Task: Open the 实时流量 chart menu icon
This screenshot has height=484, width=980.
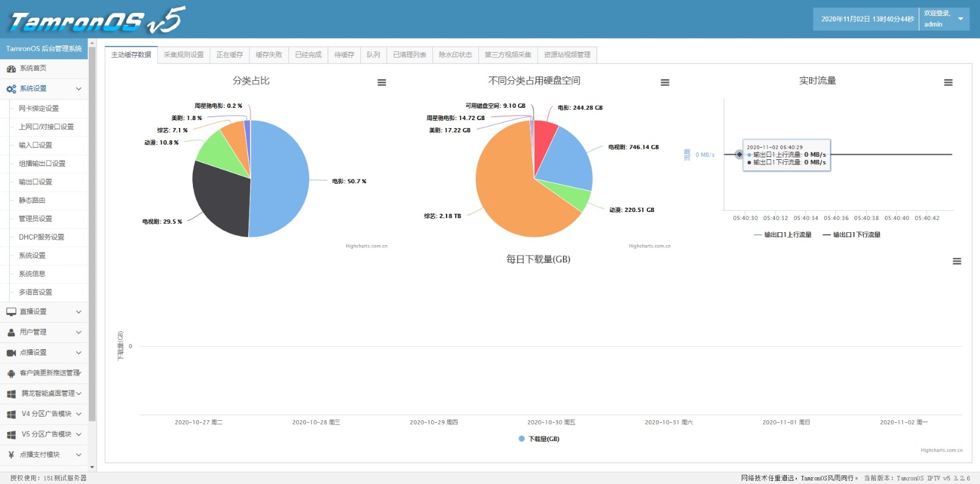Action: click(x=948, y=83)
